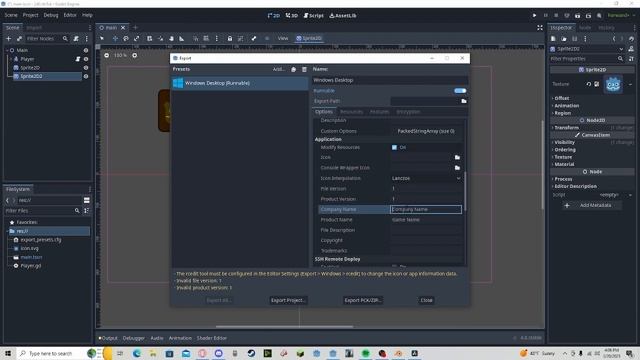The width and height of the screenshot is (640, 360).
Task: Close the Main scene tab
Action: pyautogui.click(x=123, y=27)
